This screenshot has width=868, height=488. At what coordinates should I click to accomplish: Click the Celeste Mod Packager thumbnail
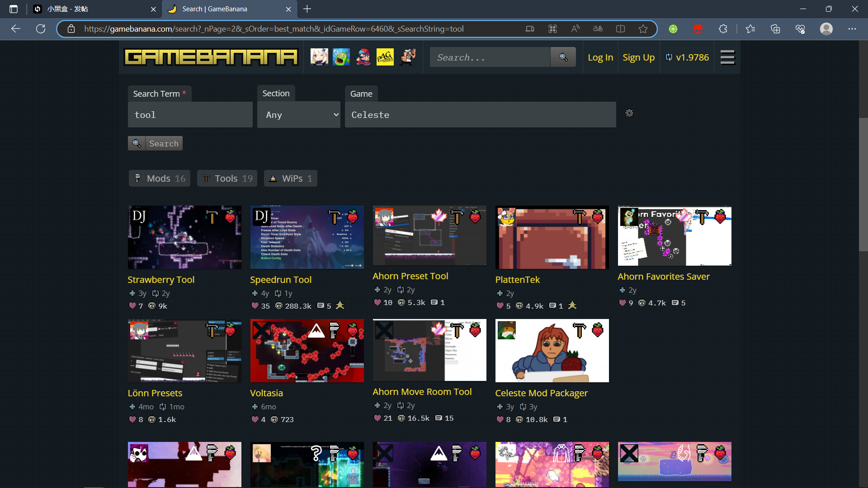point(552,351)
